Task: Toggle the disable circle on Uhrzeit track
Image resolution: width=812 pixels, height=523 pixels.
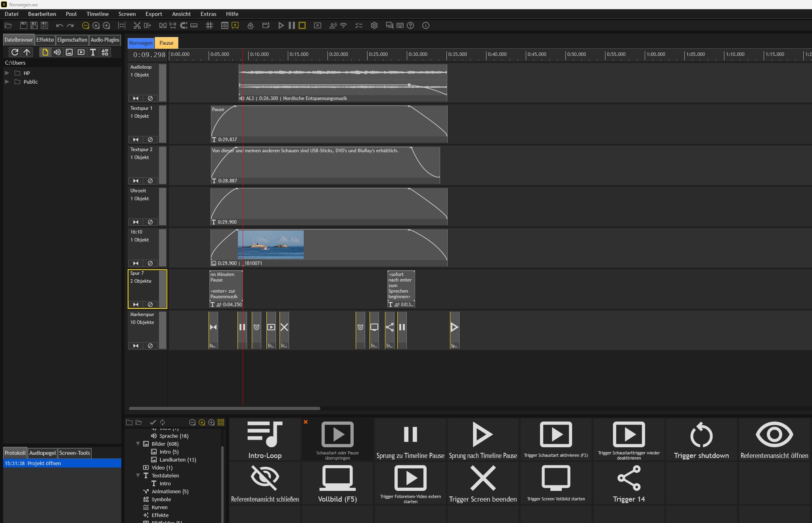Action: point(150,222)
